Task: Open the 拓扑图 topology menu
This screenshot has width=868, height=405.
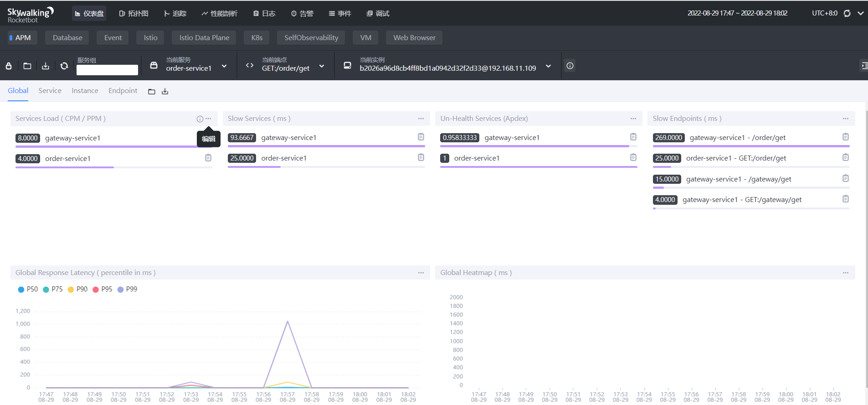Action: pyautogui.click(x=134, y=13)
